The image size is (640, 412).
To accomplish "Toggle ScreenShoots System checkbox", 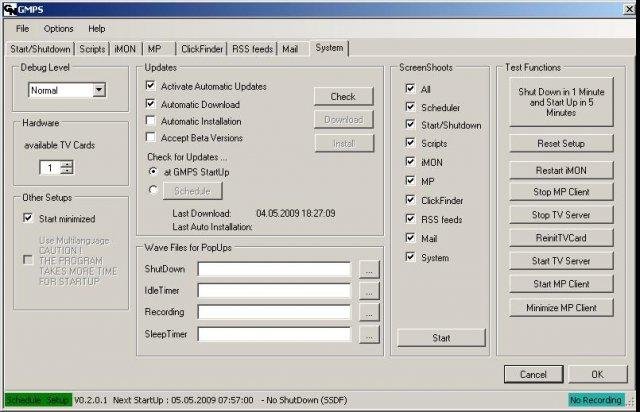I will pyautogui.click(x=410, y=257).
